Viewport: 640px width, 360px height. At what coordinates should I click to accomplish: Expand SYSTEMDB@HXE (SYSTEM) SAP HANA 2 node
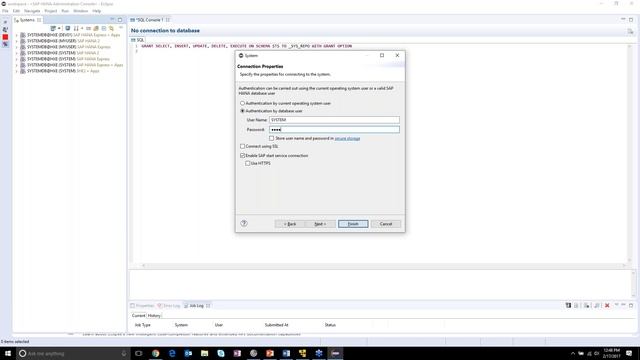click(17, 53)
